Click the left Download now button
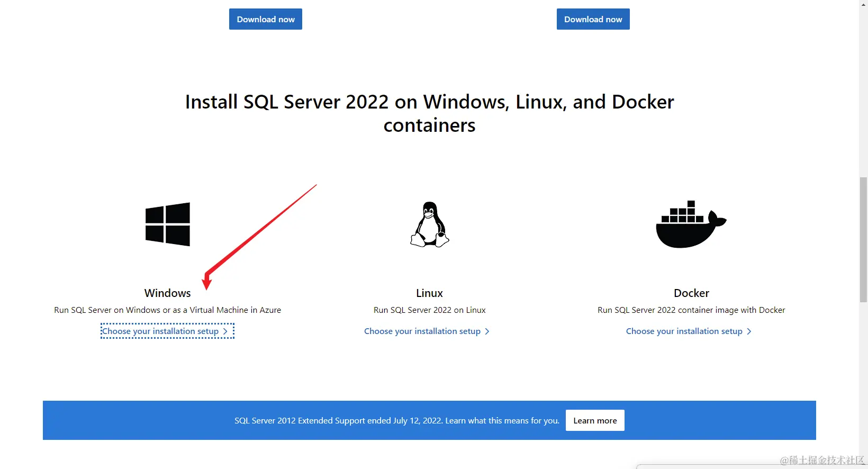Image resolution: width=868 pixels, height=469 pixels. [266, 19]
